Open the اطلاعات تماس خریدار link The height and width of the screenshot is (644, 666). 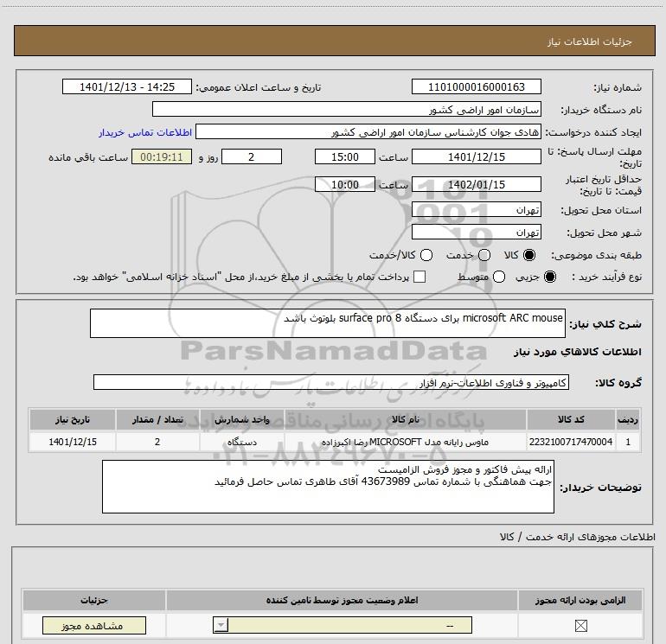[145, 132]
